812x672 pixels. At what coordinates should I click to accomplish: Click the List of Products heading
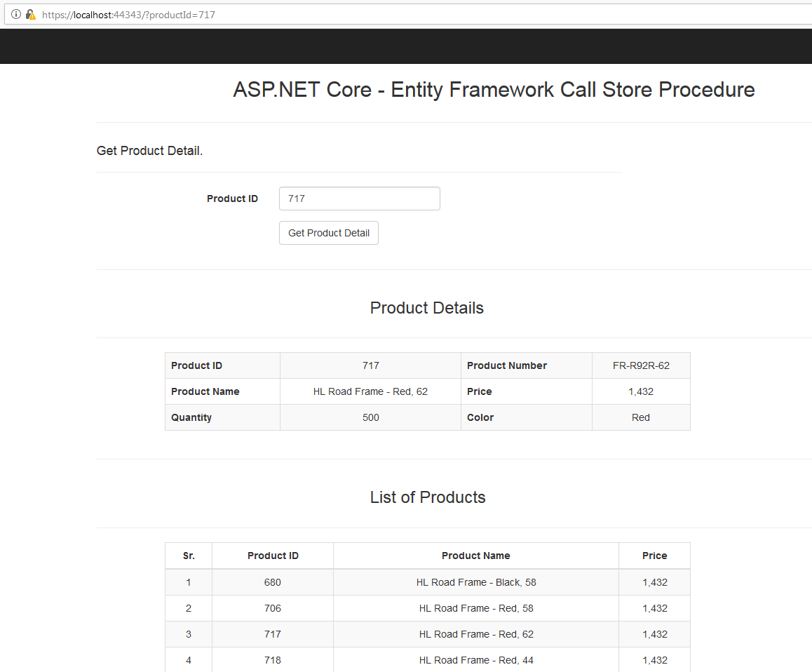[427, 497]
